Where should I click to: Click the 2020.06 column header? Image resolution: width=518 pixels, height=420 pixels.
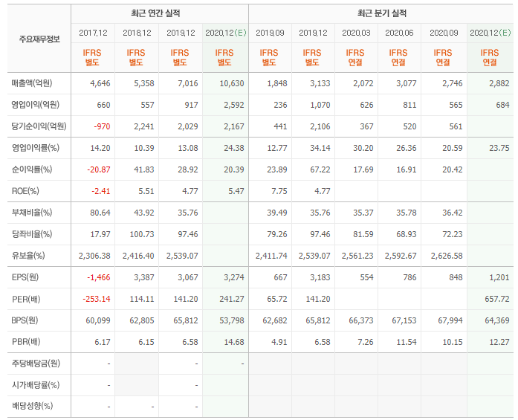tap(399, 33)
